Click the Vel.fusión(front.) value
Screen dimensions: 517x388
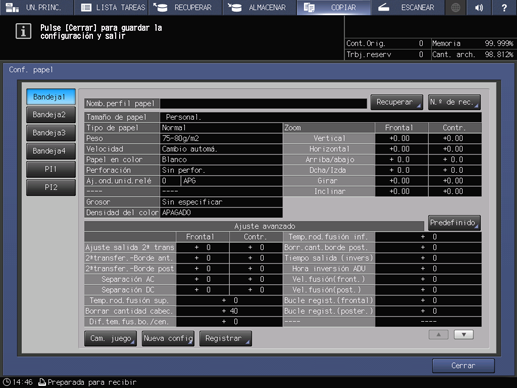point(428,279)
